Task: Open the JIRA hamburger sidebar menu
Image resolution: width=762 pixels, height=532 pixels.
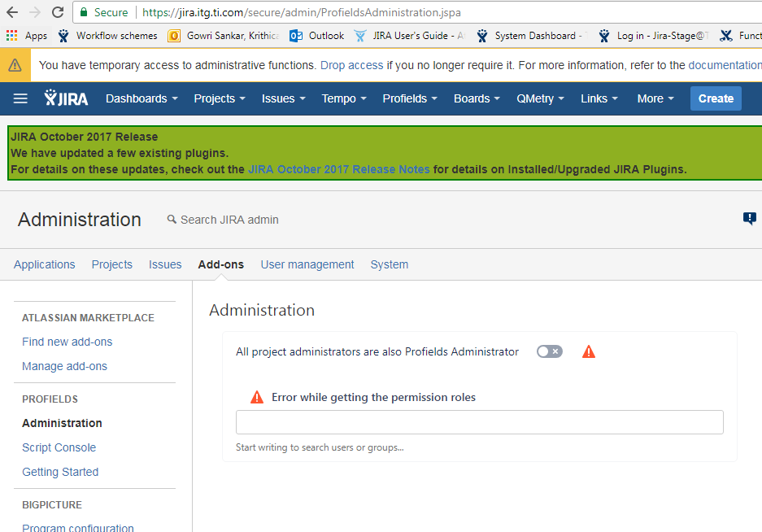Action: [x=20, y=98]
